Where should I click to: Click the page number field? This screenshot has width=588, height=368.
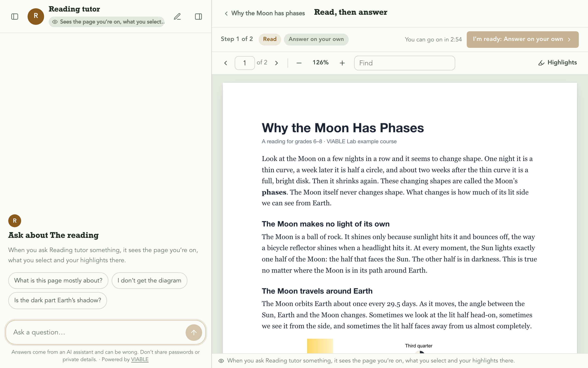(245, 63)
